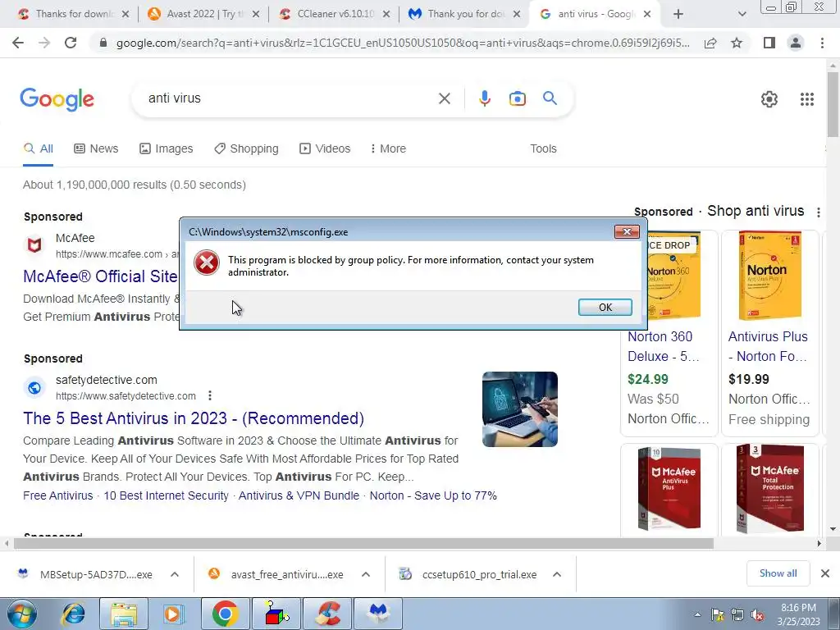
Task: Click the horizontal page scrollbar
Action: 363,543
